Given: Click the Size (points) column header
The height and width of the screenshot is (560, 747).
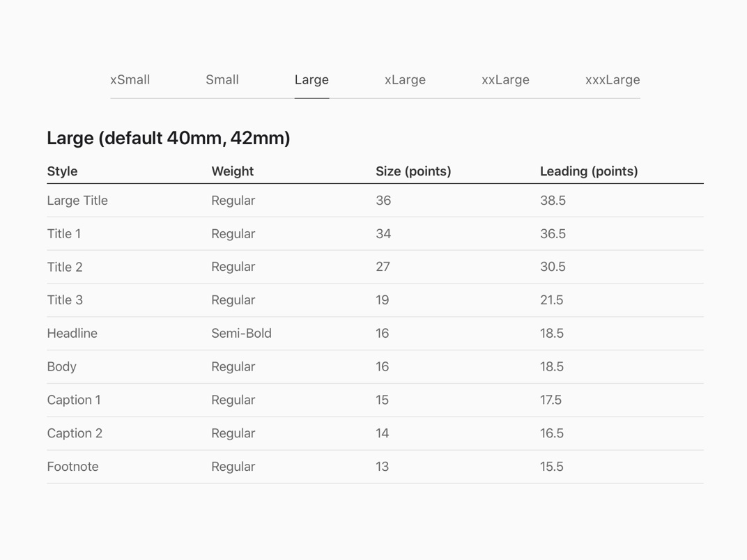Looking at the screenshot, I should pyautogui.click(x=413, y=171).
